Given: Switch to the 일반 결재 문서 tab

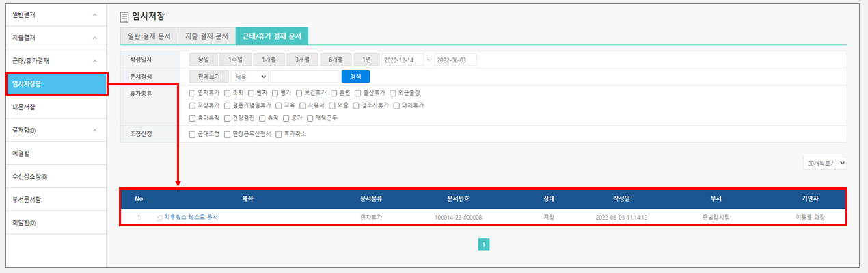Looking at the screenshot, I should [x=148, y=36].
